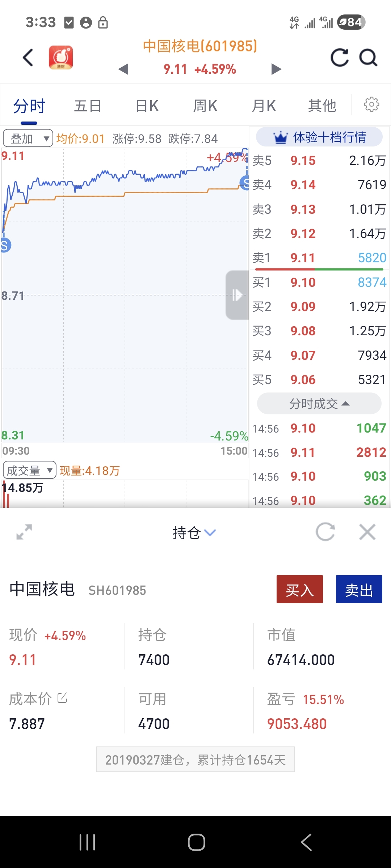
Task: Open the 成交量 indicator dropdown
Action: (29, 470)
